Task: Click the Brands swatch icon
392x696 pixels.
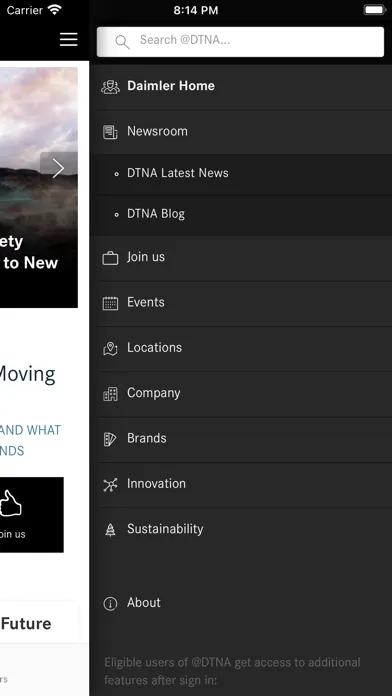Action: click(110, 439)
